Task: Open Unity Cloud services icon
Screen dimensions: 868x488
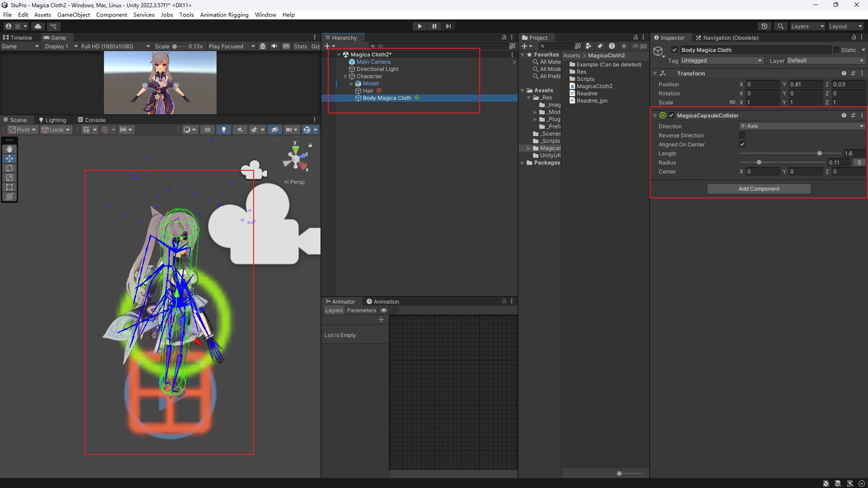Action: (x=38, y=26)
